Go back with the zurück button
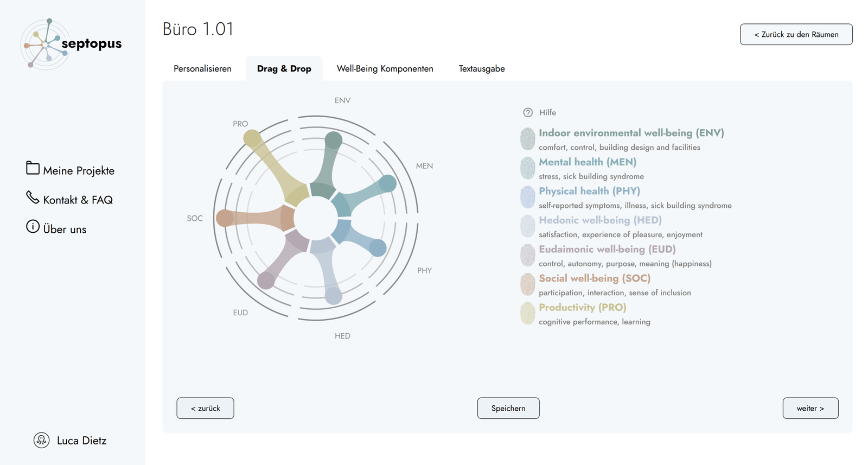Viewport: 868px width, 465px height. click(205, 408)
